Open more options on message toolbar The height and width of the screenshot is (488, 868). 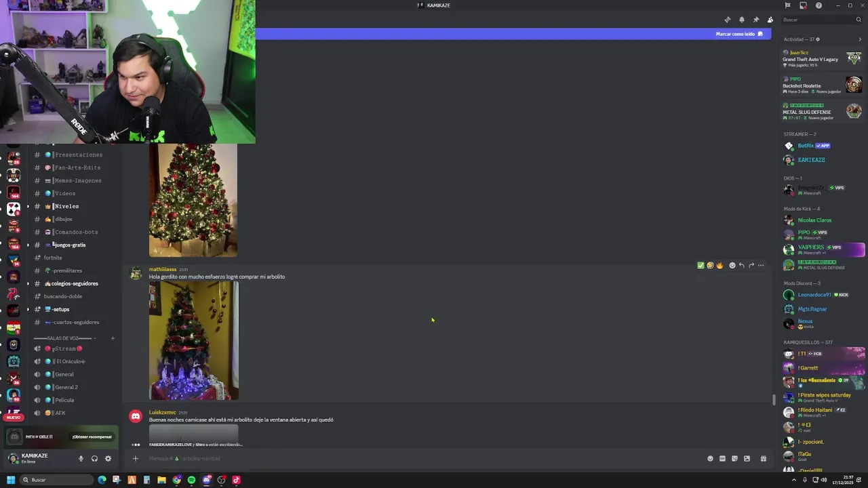tap(760, 266)
